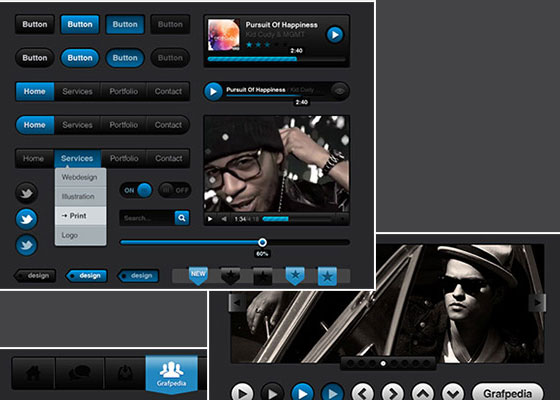
Task: Click into the Search input field
Action: pos(147,218)
